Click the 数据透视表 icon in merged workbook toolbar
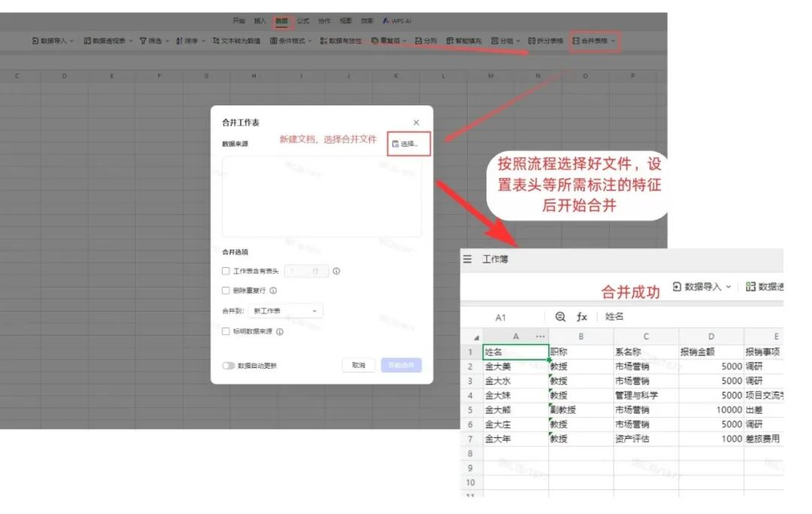Viewport: 812px width, 514px height. tap(750, 287)
